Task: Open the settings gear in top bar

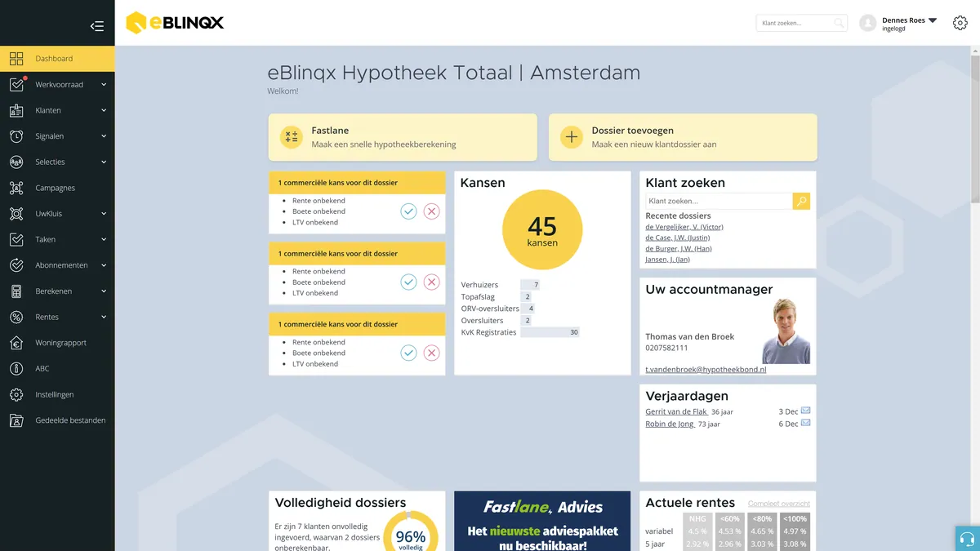Action: [960, 23]
